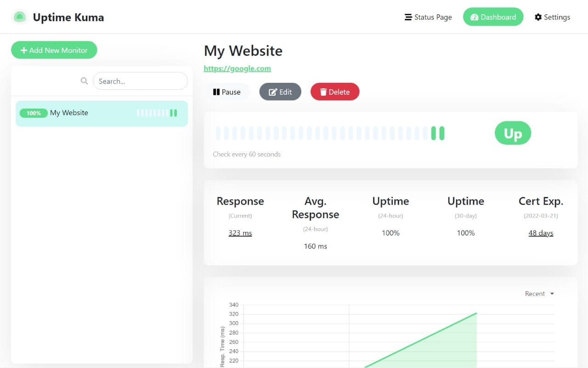
Task: Click the green Up status badge
Action: pyautogui.click(x=512, y=133)
